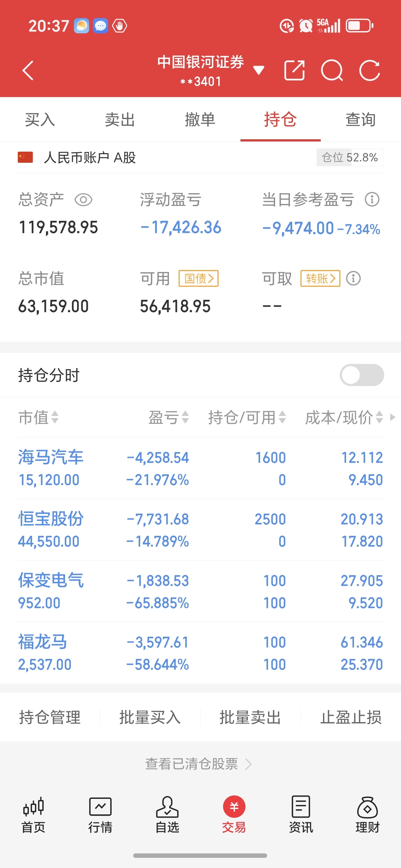The width and height of the screenshot is (401, 868).
Task: Toggle the 持仓分时 switch
Action: (362, 375)
